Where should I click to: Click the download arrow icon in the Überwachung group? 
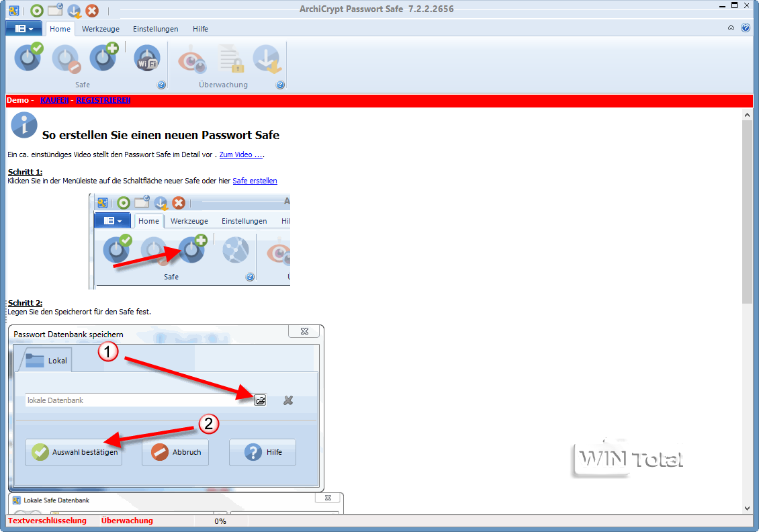(x=267, y=58)
